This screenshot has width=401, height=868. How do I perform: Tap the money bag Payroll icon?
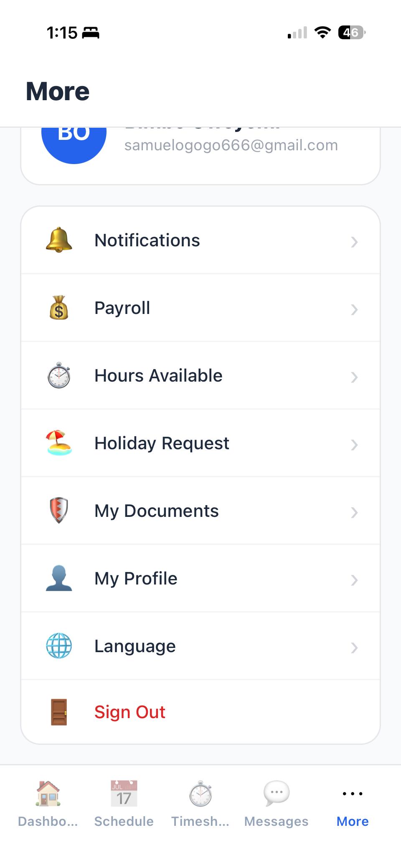[x=59, y=308]
